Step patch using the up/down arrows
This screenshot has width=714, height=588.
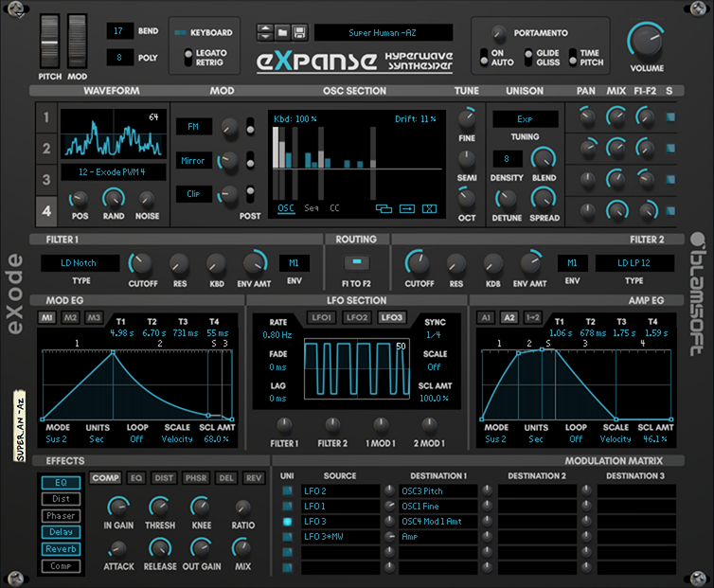pyautogui.click(x=265, y=33)
